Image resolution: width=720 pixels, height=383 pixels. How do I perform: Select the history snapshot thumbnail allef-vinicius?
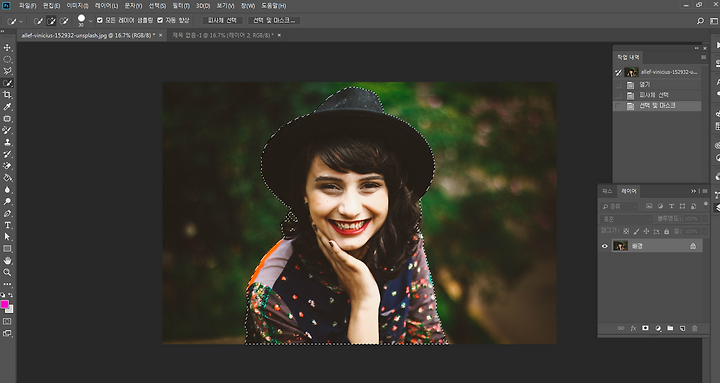[631, 72]
